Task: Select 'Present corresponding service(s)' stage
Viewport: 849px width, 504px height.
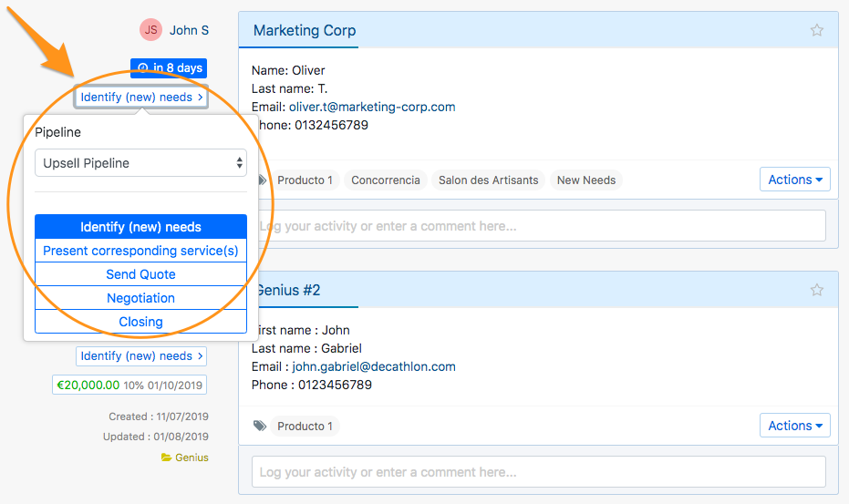Action: coord(140,251)
